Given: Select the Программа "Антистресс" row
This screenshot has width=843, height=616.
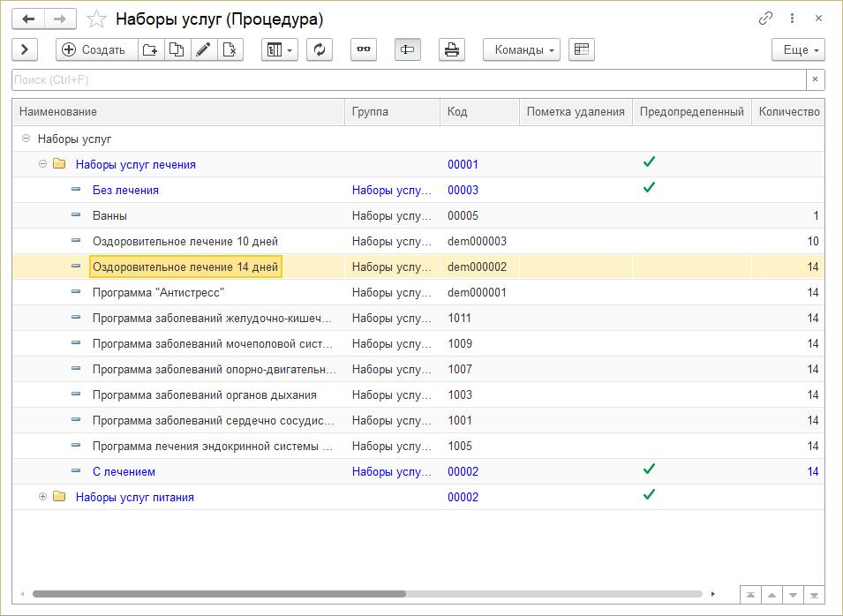Looking at the screenshot, I should click(159, 292).
